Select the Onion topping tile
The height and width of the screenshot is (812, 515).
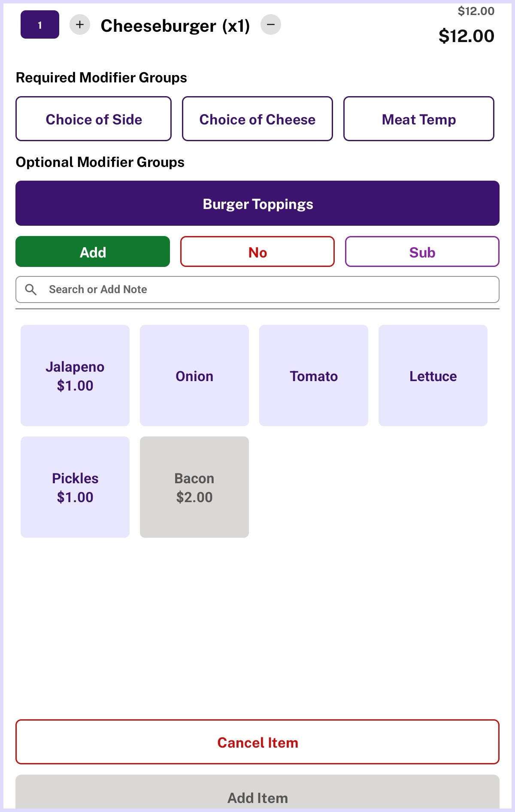[194, 376]
